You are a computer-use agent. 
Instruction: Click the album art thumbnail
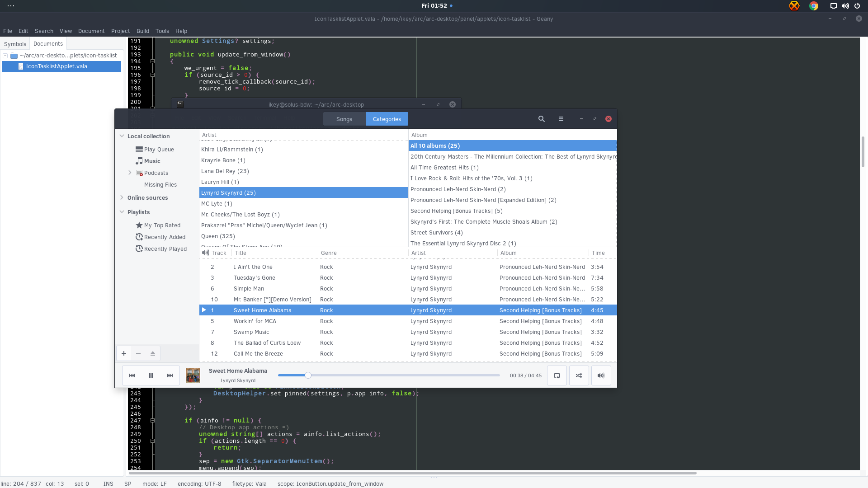pos(193,375)
